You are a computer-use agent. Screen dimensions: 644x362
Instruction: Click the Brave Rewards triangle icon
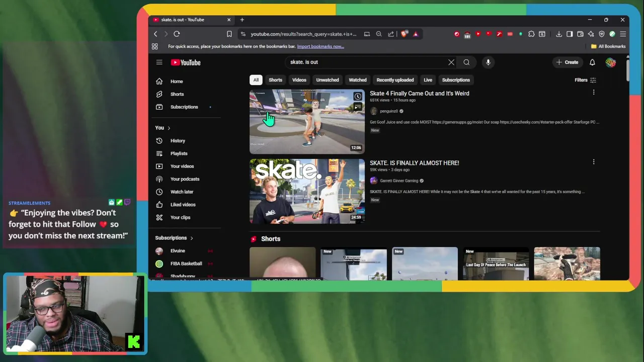[x=416, y=34]
